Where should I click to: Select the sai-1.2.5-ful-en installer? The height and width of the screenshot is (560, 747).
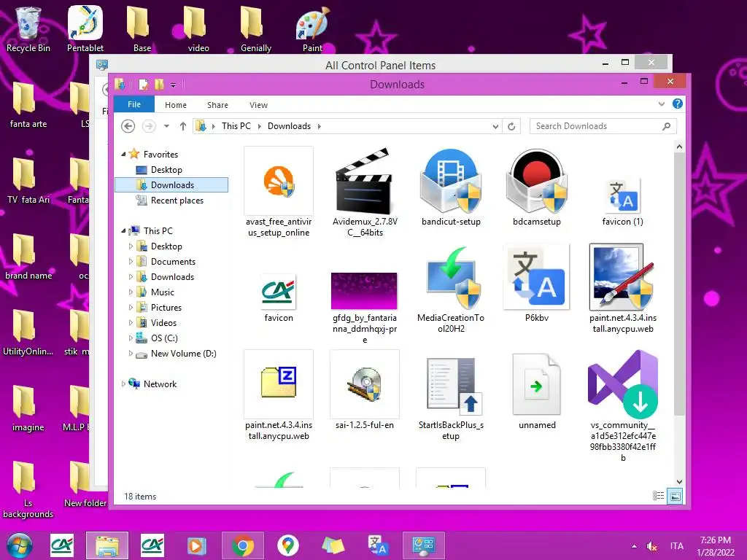click(x=365, y=384)
